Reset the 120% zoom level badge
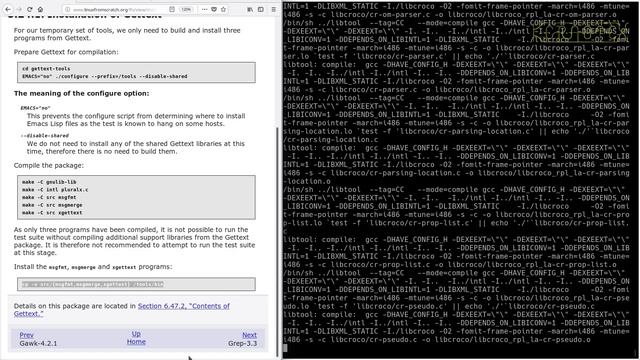 (x=186, y=9)
